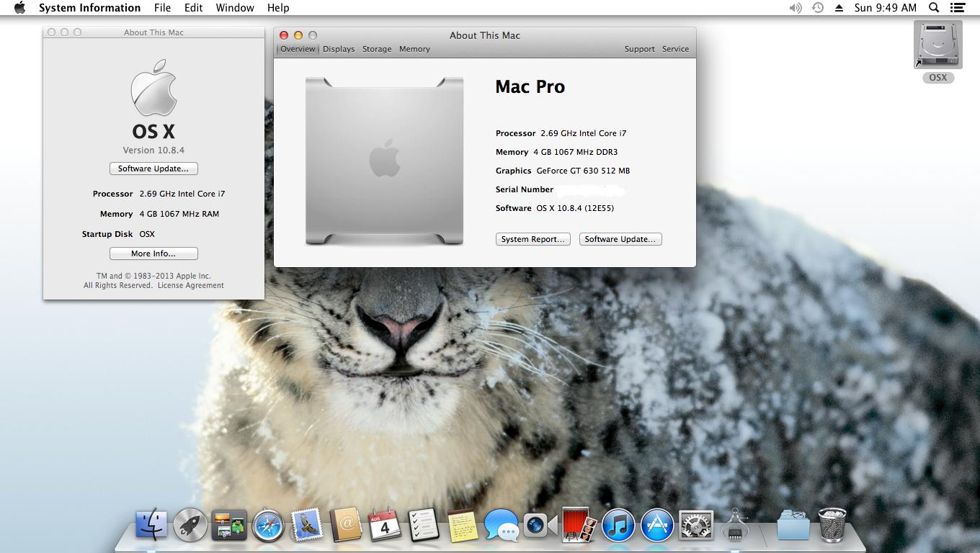Open the Support section
This screenshot has height=553, width=980.
(x=640, y=49)
